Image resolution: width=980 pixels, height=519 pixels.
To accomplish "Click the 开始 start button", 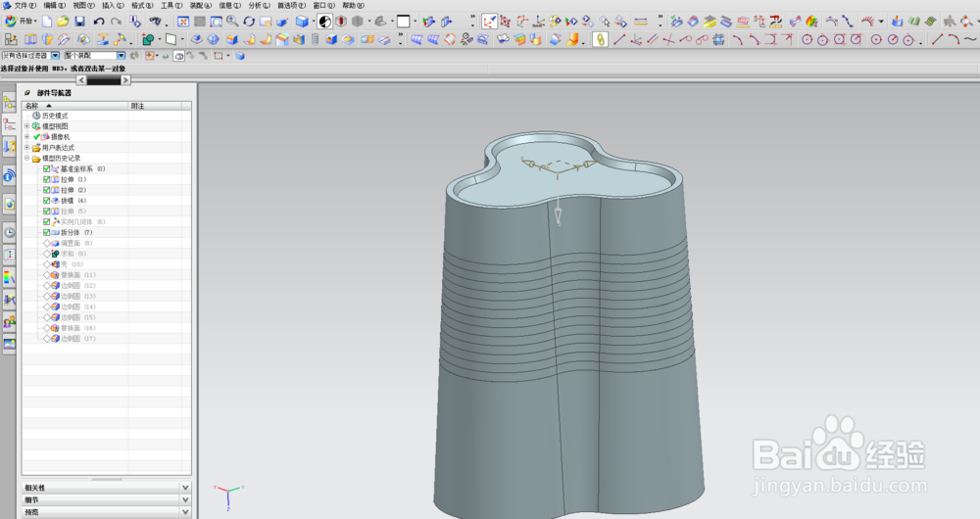I will (20, 22).
